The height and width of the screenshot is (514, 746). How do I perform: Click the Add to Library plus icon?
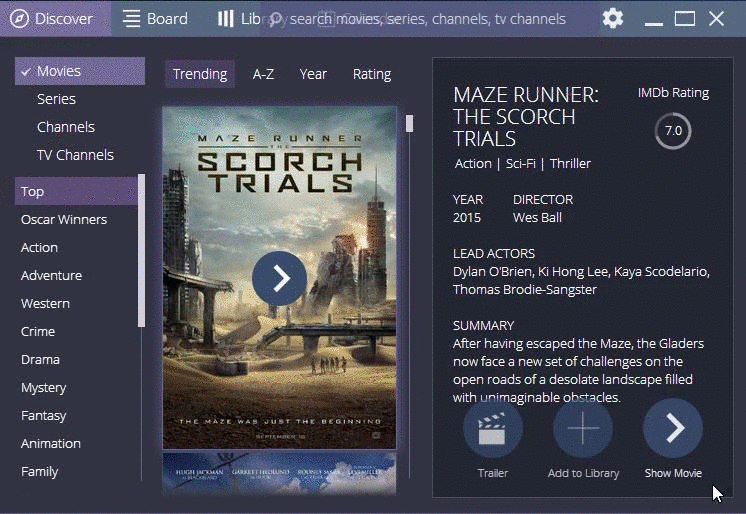coord(583,428)
